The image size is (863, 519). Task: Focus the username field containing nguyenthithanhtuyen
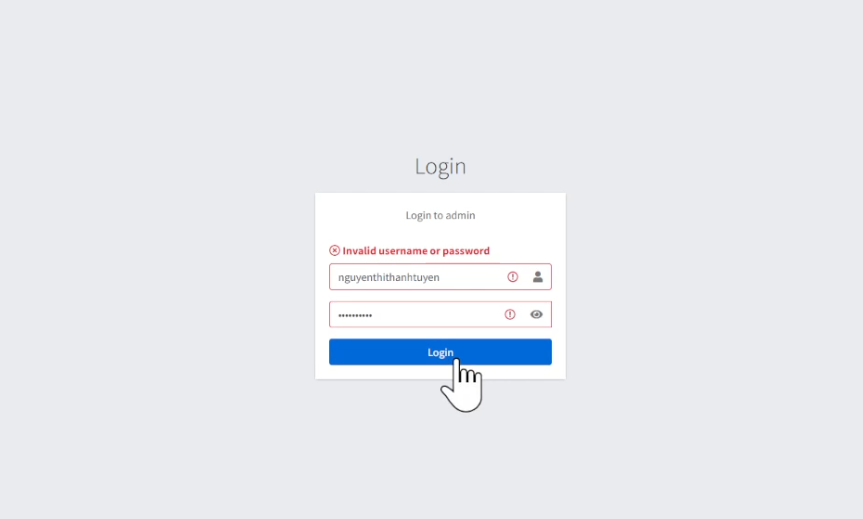pos(440,277)
